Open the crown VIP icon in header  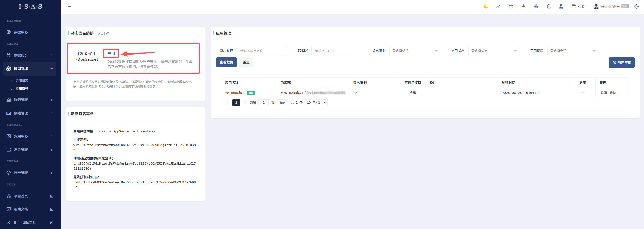[511, 7]
